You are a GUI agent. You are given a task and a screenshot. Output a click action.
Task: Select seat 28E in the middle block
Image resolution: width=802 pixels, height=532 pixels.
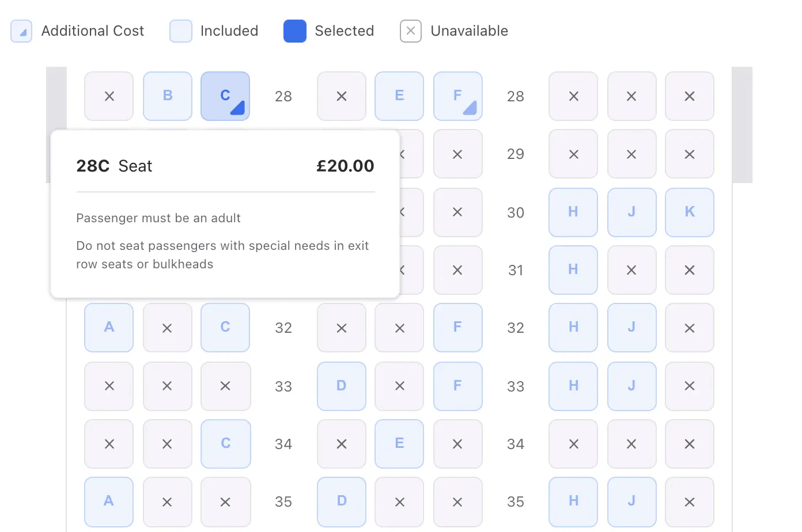399,96
